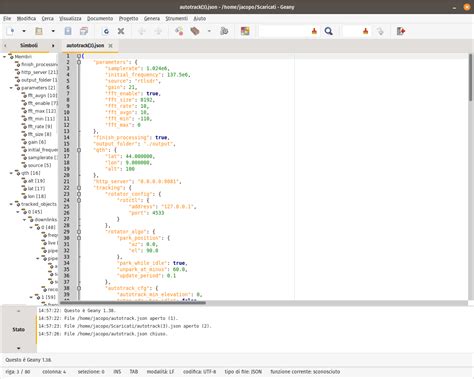Open the Strumenti menu
This screenshot has height=379, width=474.
(177, 19)
